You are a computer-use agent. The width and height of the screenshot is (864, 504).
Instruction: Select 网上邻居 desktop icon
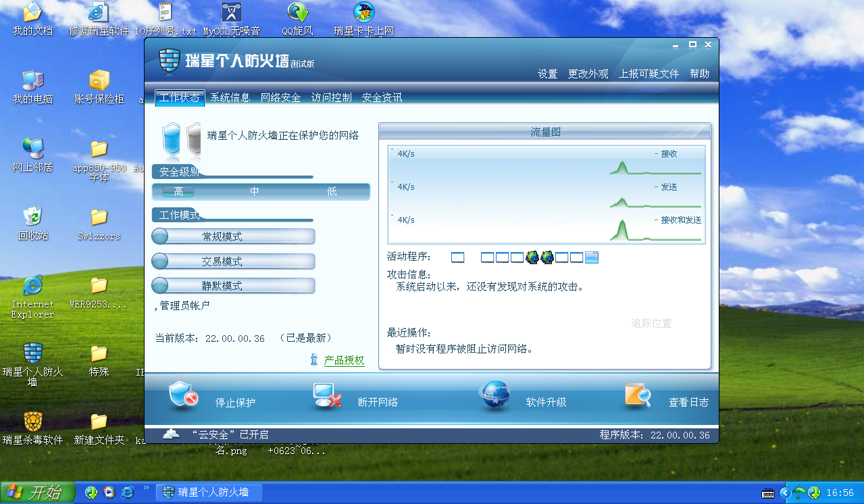point(32,155)
